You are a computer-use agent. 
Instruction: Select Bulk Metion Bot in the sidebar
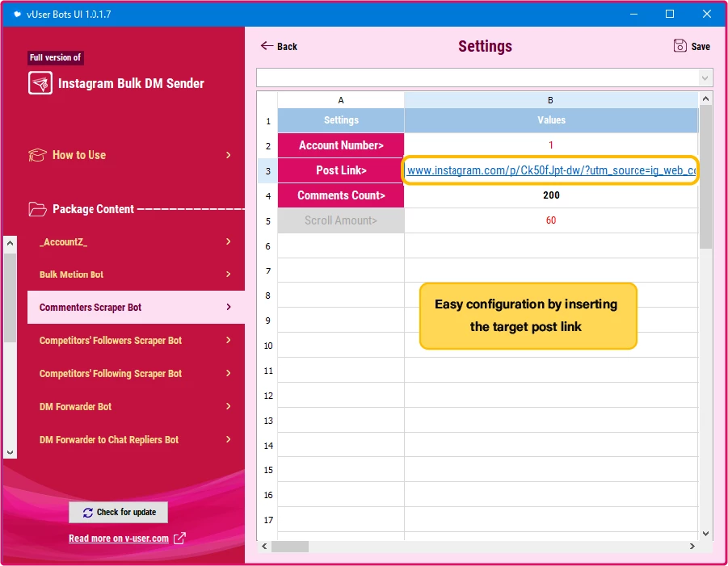[x=136, y=275]
